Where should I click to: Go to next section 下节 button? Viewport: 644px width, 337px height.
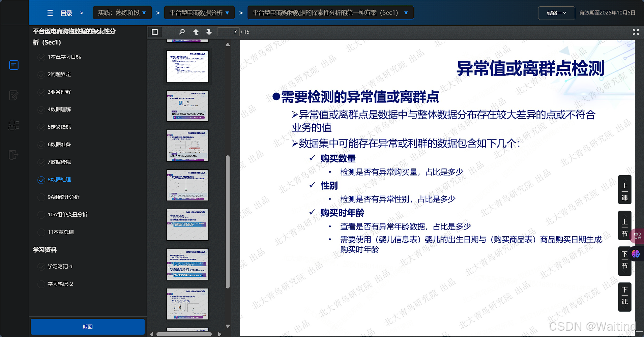624,261
